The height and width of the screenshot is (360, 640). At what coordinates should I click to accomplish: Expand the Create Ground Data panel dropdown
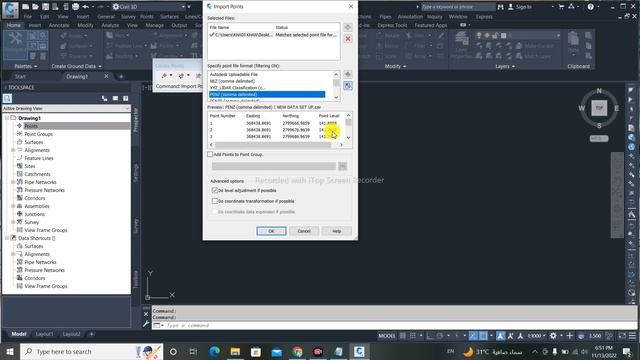76,66
